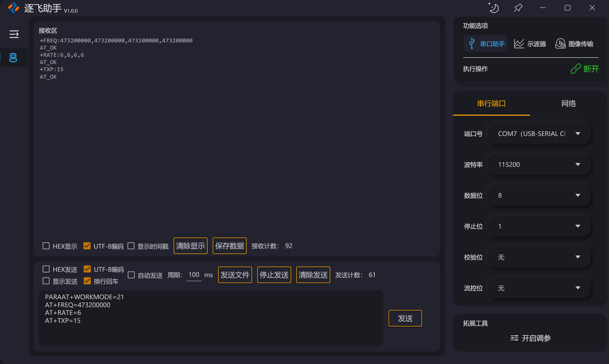Select the robot assistant sidebar icon
Image resolution: width=609 pixels, height=364 pixels.
(13, 57)
